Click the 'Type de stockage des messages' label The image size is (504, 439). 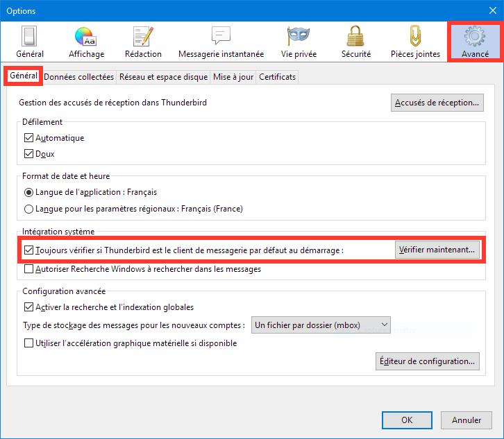coord(133,325)
